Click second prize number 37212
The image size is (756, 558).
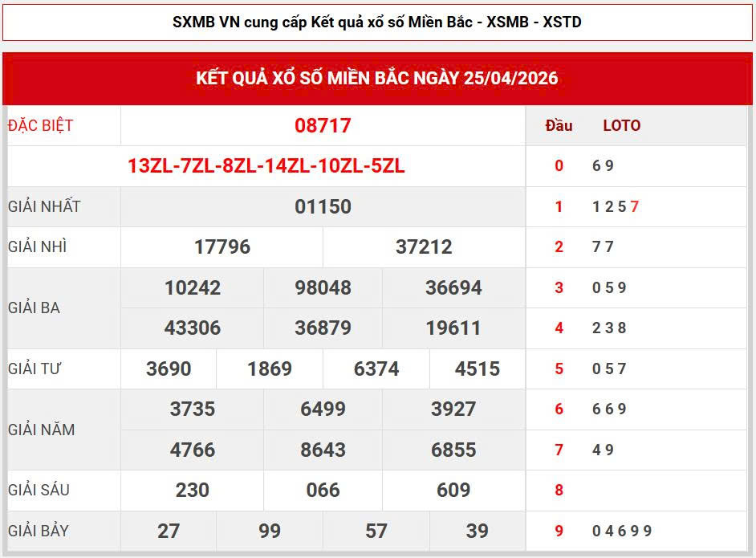tap(424, 247)
